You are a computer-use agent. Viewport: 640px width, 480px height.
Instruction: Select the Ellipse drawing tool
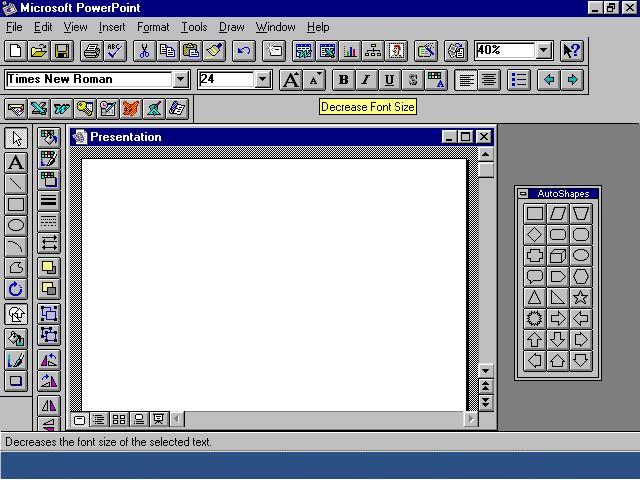click(x=16, y=225)
